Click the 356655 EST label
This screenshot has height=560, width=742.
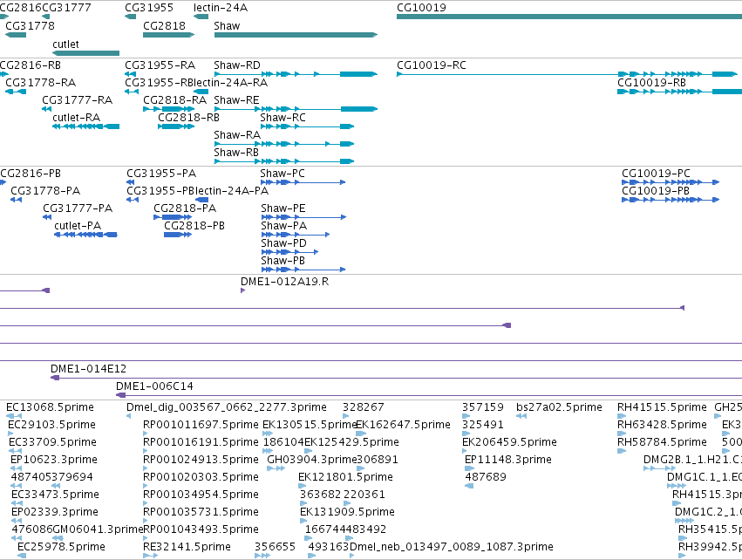coord(275,547)
